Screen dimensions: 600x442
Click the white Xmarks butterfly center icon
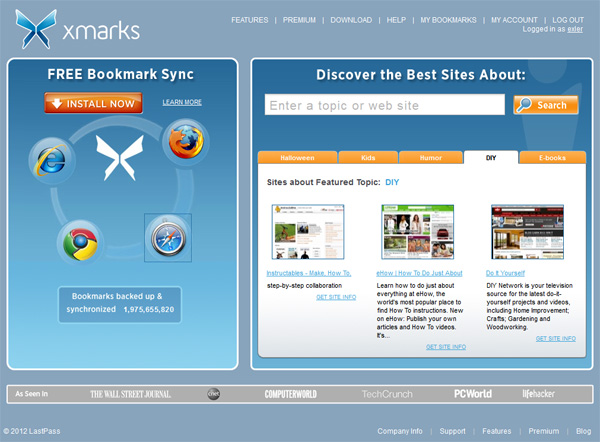[x=115, y=157]
